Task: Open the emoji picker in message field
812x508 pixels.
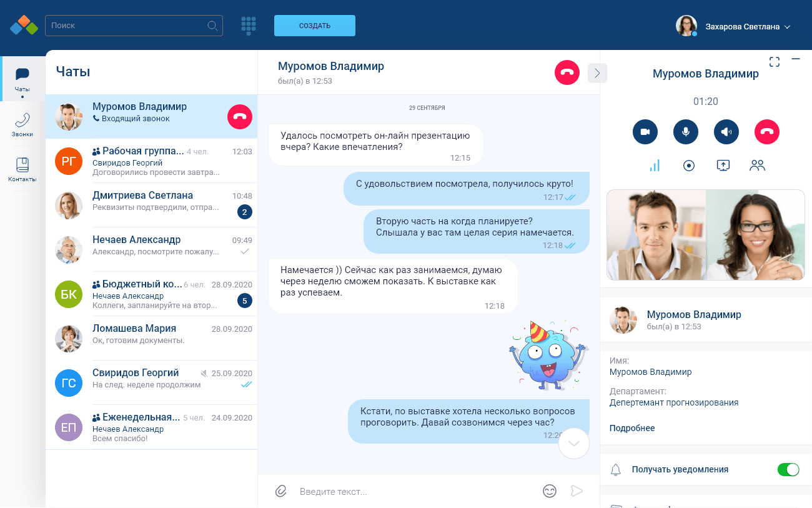Action: point(549,491)
